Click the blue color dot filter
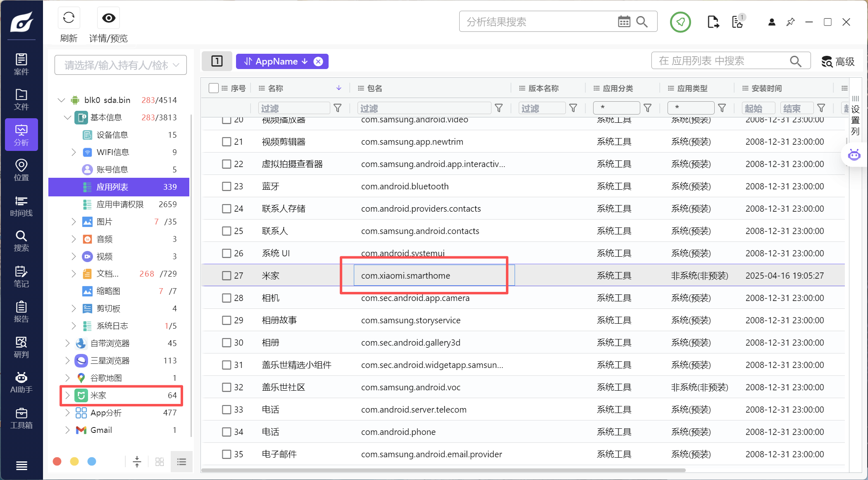The image size is (868, 480). click(92, 461)
